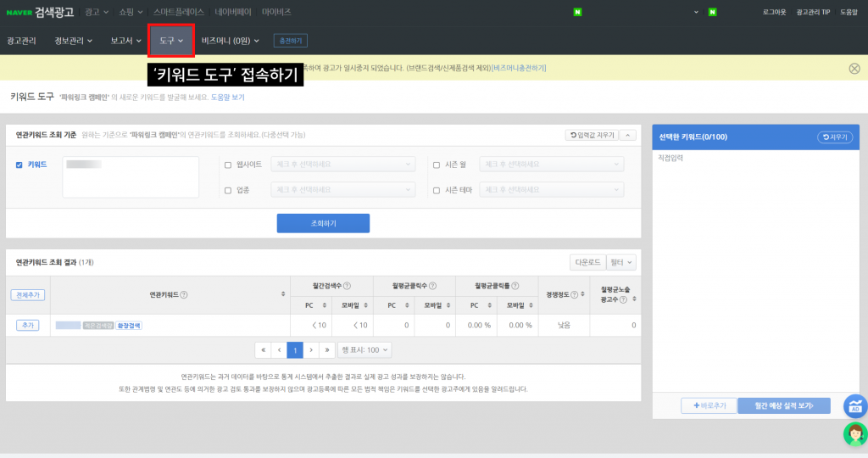
Task: Enable the 시즌 테마 checkbox
Action: tap(437, 191)
